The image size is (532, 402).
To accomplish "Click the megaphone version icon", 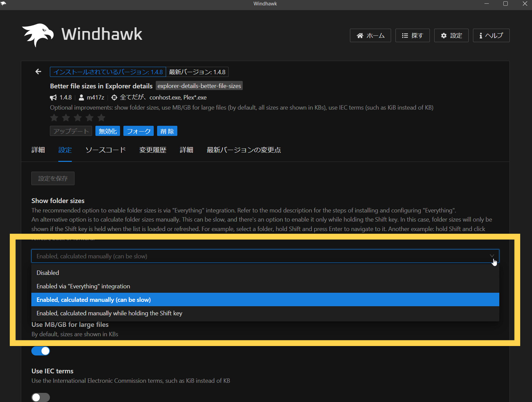I will [x=53, y=97].
